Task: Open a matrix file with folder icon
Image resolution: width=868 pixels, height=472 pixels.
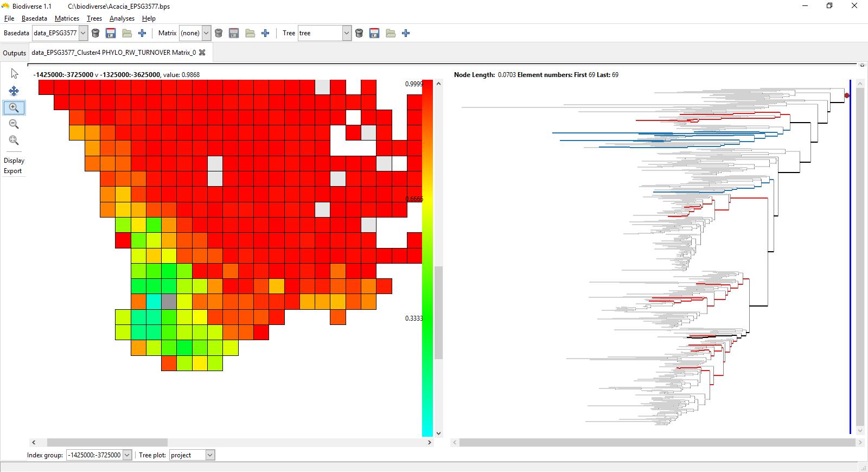Action: pos(250,33)
